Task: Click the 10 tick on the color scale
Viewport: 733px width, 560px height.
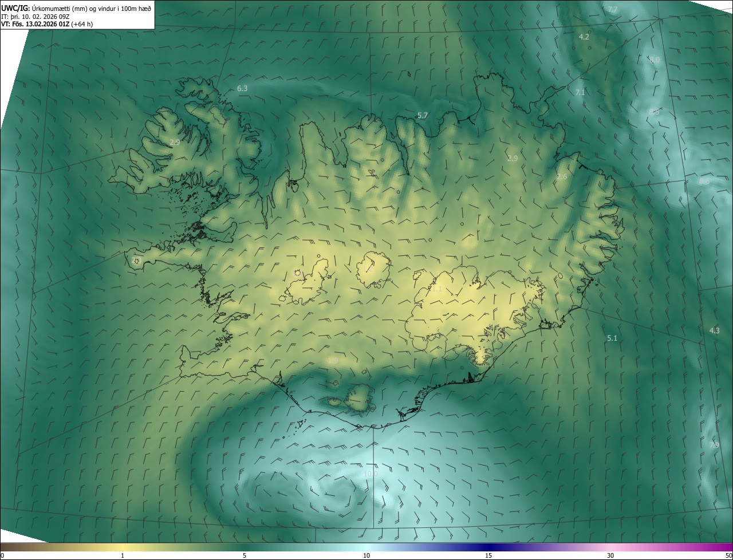Action: 366,555
